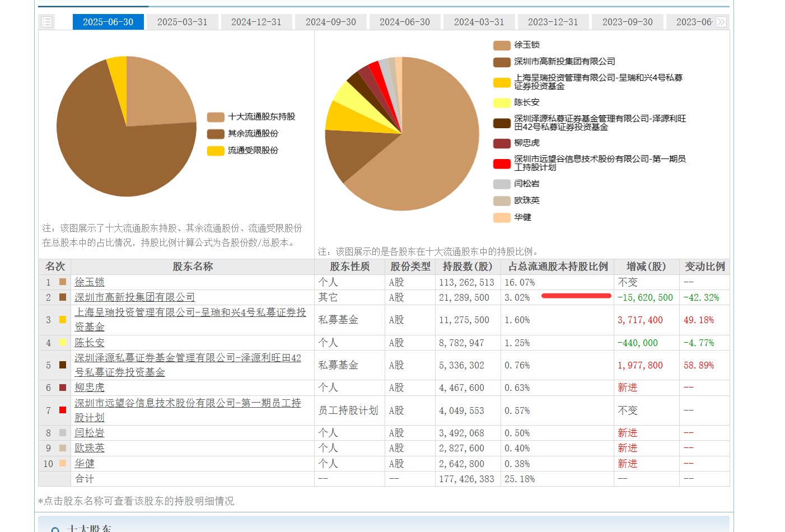This screenshot has width=785, height=532.
Task: Open shareholder link 陈长安 in table
Action: coord(90,343)
